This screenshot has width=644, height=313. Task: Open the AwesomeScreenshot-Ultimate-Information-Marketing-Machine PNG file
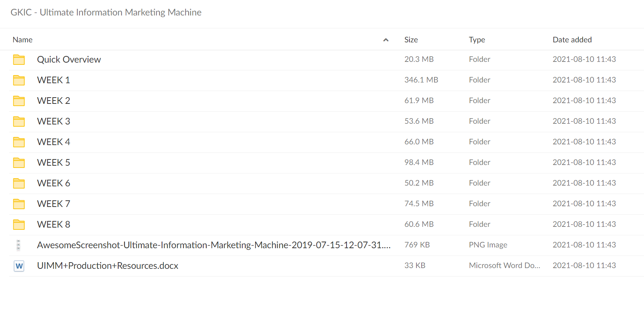pos(214,245)
